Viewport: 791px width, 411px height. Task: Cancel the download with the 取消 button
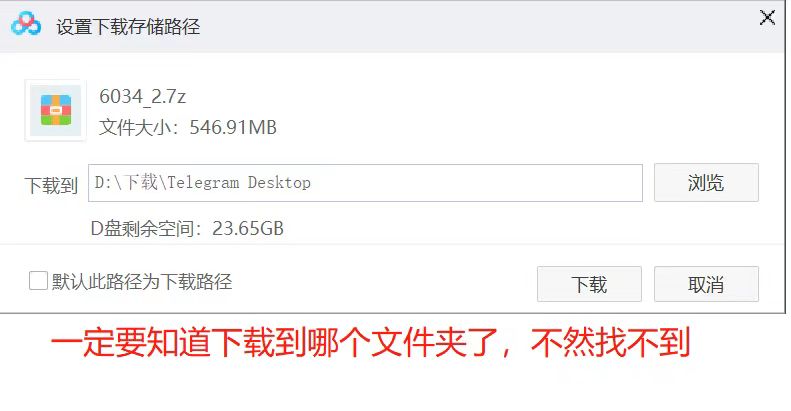click(706, 284)
